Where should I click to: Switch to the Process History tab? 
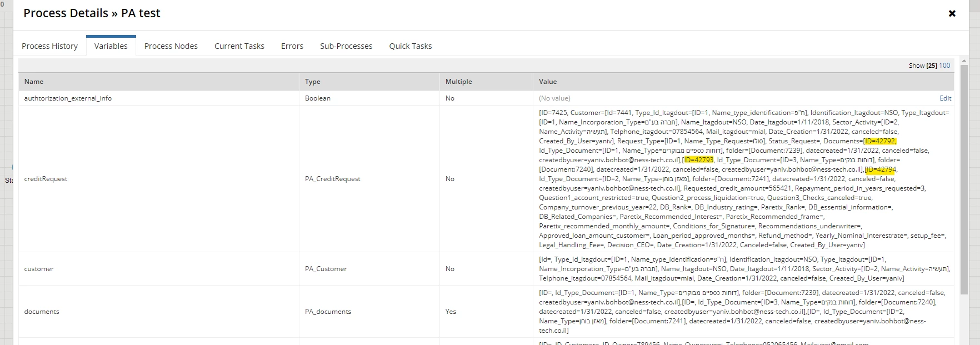49,46
